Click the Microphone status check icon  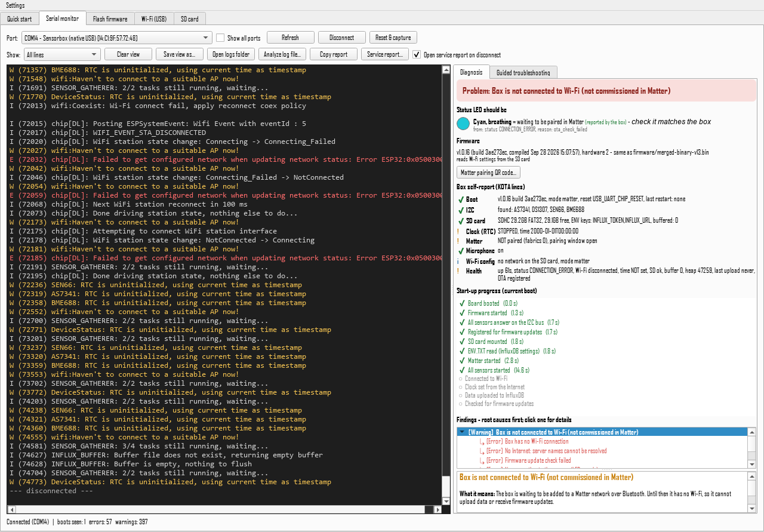click(x=461, y=251)
